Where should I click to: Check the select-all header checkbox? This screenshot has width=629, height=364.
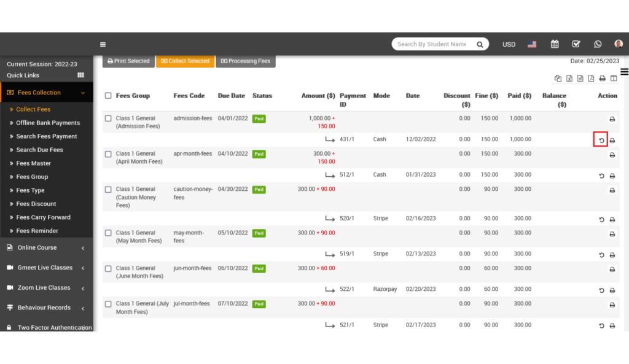point(108,95)
